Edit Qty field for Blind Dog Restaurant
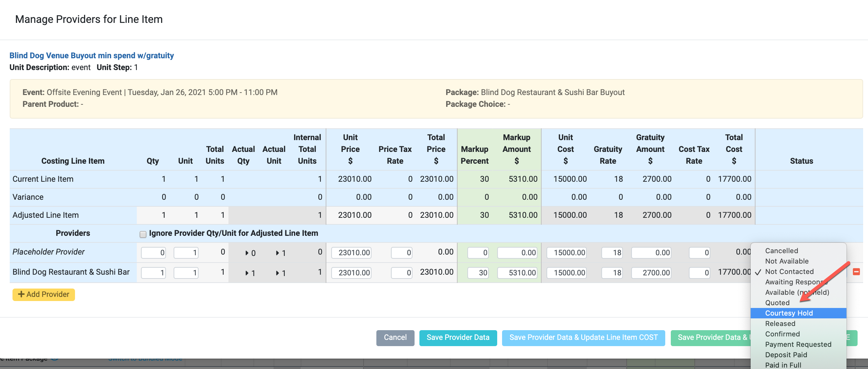This screenshot has width=868, height=369. pyautogui.click(x=153, y=273)
